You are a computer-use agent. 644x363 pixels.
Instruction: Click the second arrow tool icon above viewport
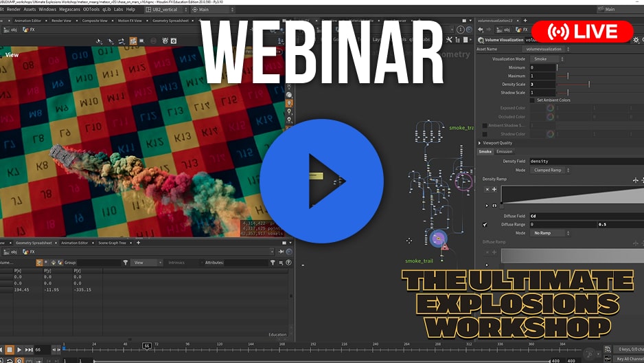tap(111, 41)
